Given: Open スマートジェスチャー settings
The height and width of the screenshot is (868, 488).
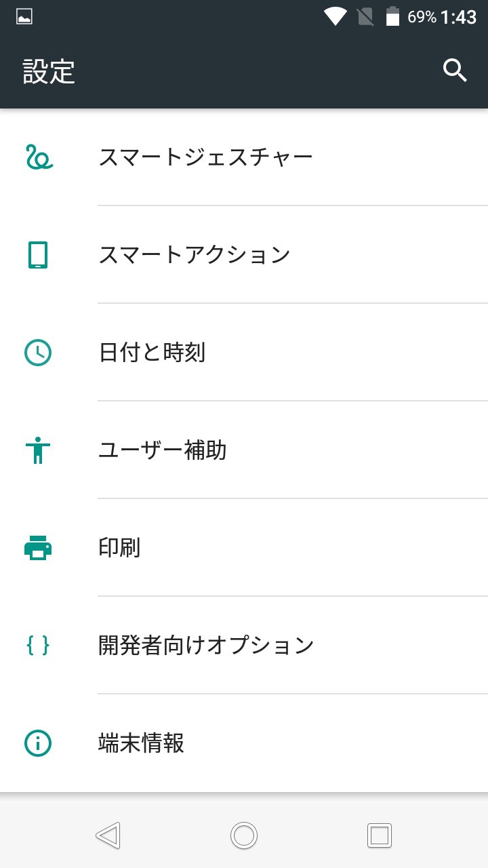Looking at the screenshot, I should tap(205, 157).
